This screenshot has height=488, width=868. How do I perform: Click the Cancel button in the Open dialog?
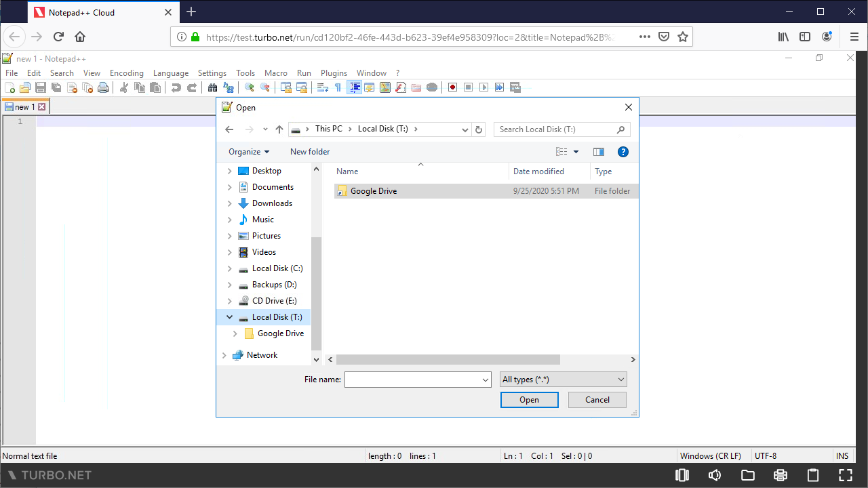coord(597,400)
